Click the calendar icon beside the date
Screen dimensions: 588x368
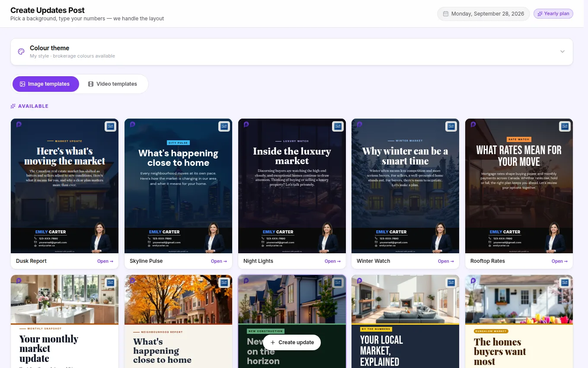coord(446,14)
